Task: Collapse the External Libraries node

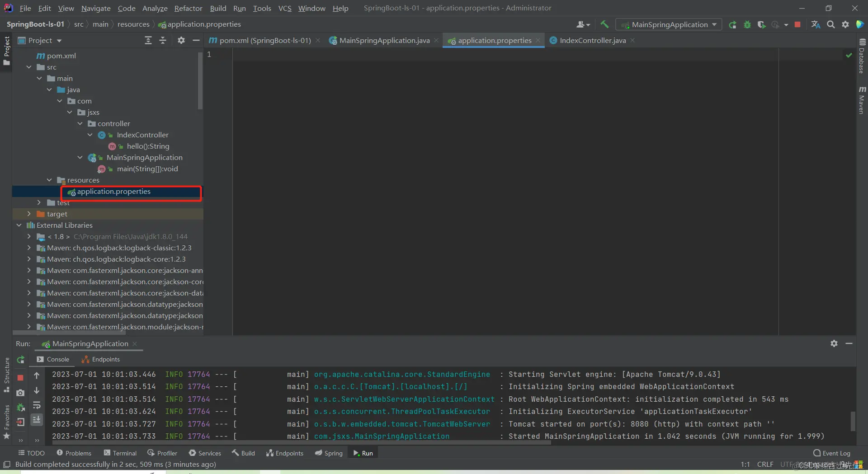Action: click(19, 225)
